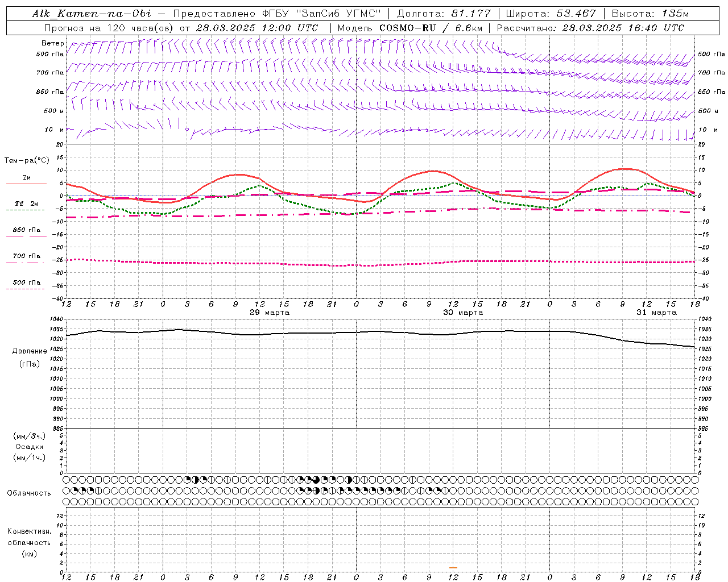728x582 pixels.
Task: Click the dashed line sample under 'Td 2м'
Action: tap(26, 210)
